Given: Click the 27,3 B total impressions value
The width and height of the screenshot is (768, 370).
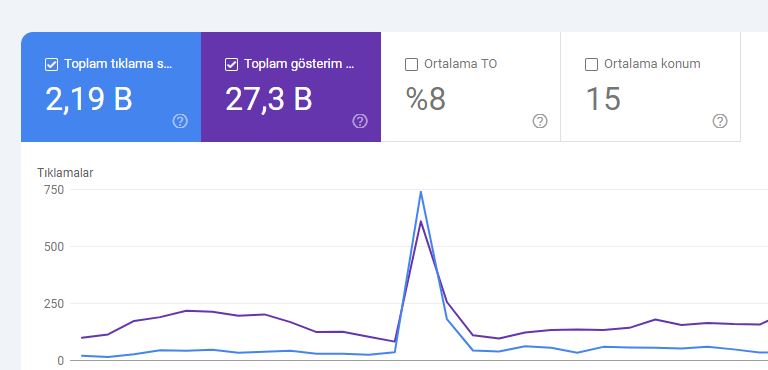Looking at the screenshot, I should point(268,99).
